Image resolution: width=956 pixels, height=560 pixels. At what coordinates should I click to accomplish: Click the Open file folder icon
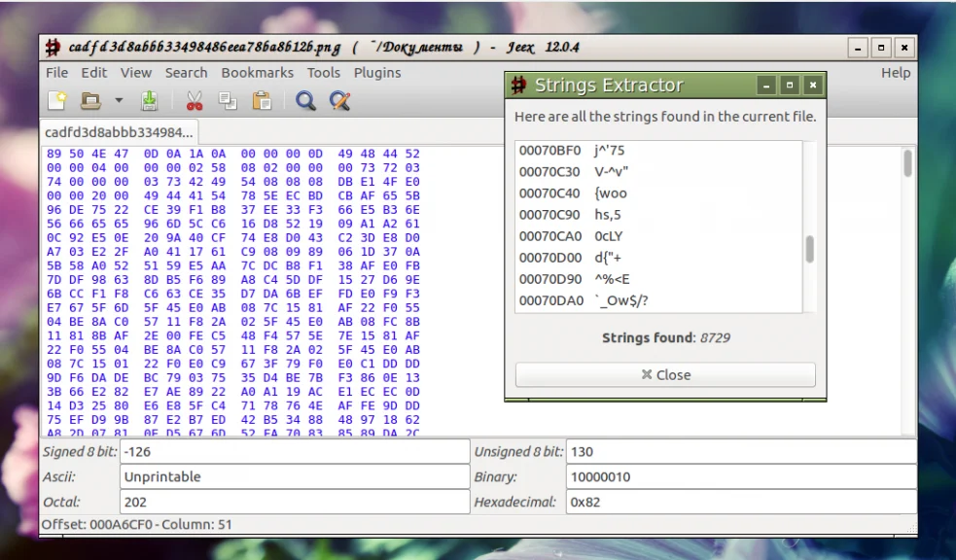(90, 100)
